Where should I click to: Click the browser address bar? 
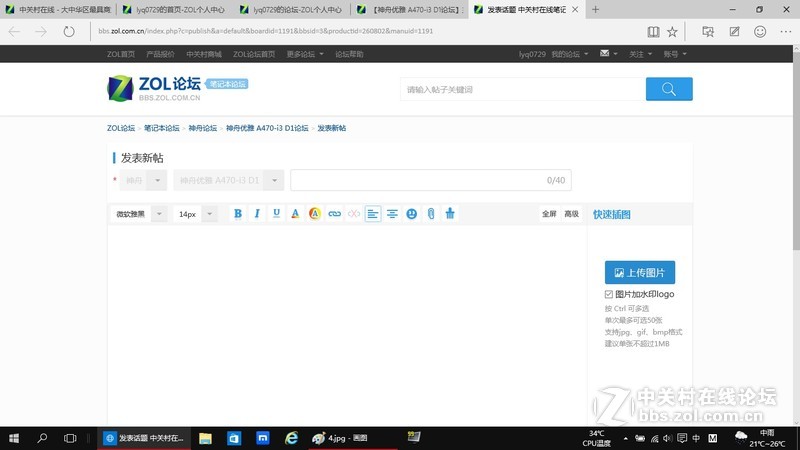pos(367,31)
